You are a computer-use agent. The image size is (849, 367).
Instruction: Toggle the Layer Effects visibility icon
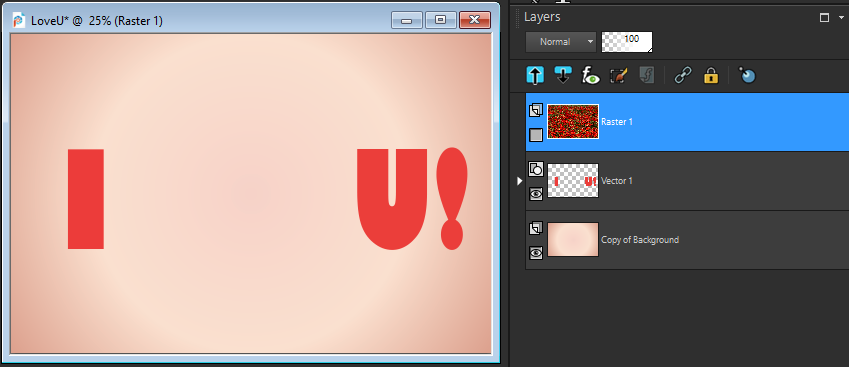590,75
